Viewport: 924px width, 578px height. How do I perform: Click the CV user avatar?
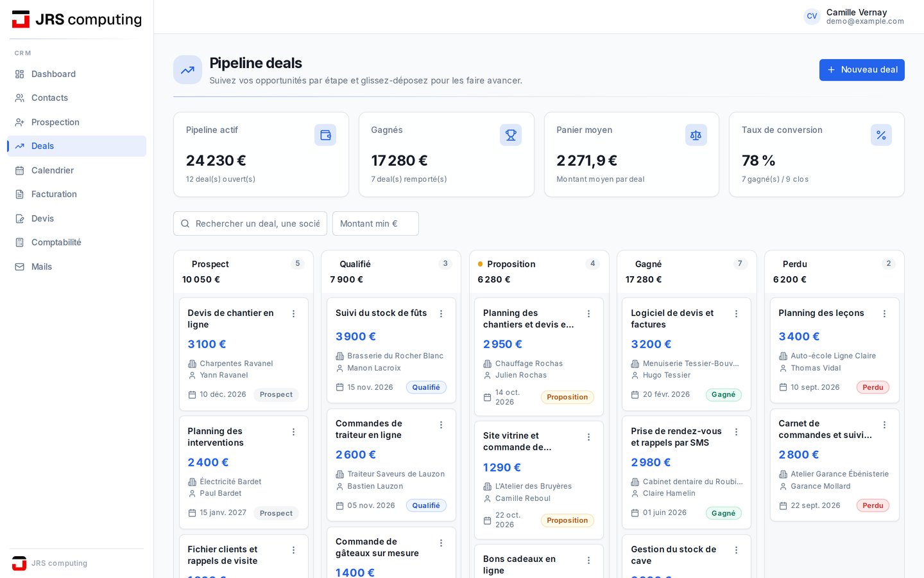[812, 17]
